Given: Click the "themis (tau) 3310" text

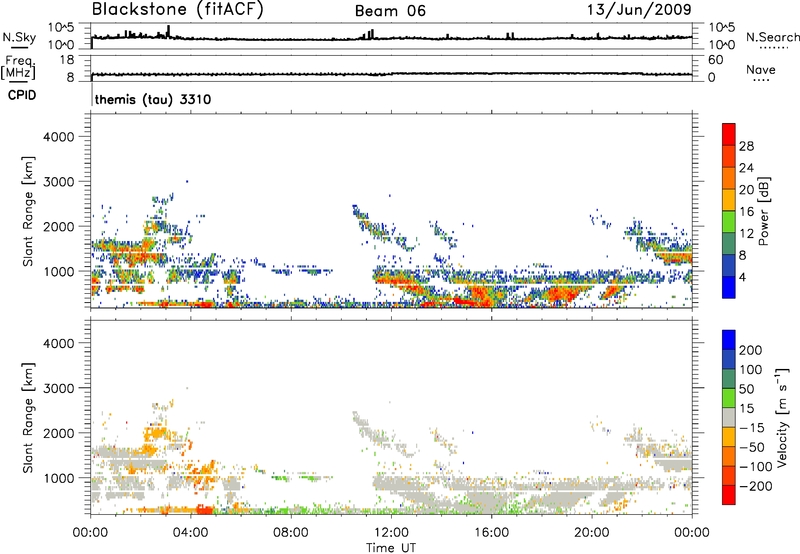Looking at the screenshot, I should point(153,99).
